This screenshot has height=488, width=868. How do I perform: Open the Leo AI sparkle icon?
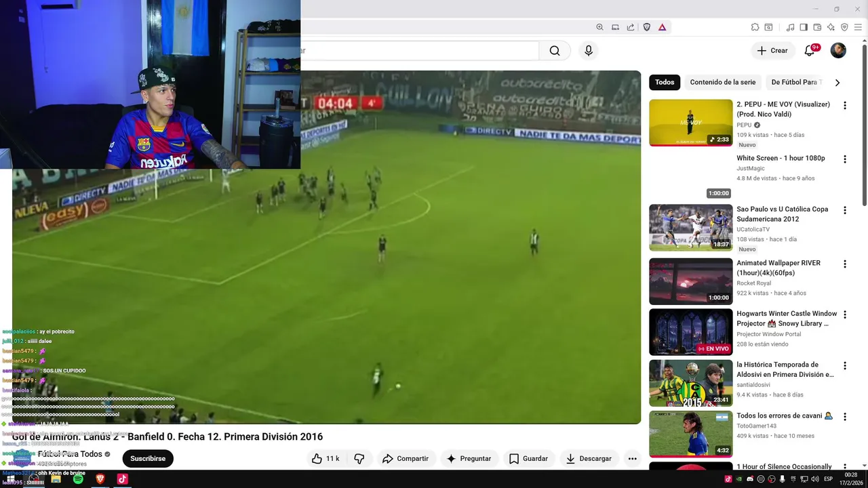[x=831, y=27]
